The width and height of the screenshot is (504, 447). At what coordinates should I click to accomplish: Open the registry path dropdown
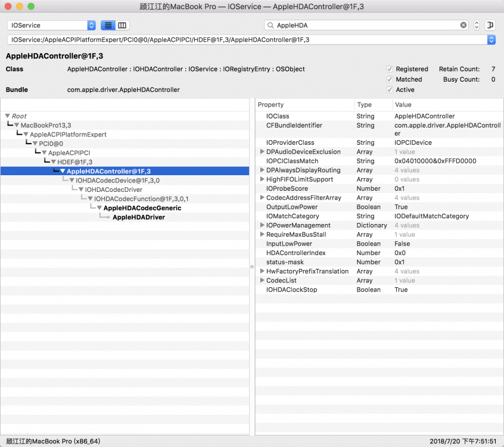(x=491, y=39)
